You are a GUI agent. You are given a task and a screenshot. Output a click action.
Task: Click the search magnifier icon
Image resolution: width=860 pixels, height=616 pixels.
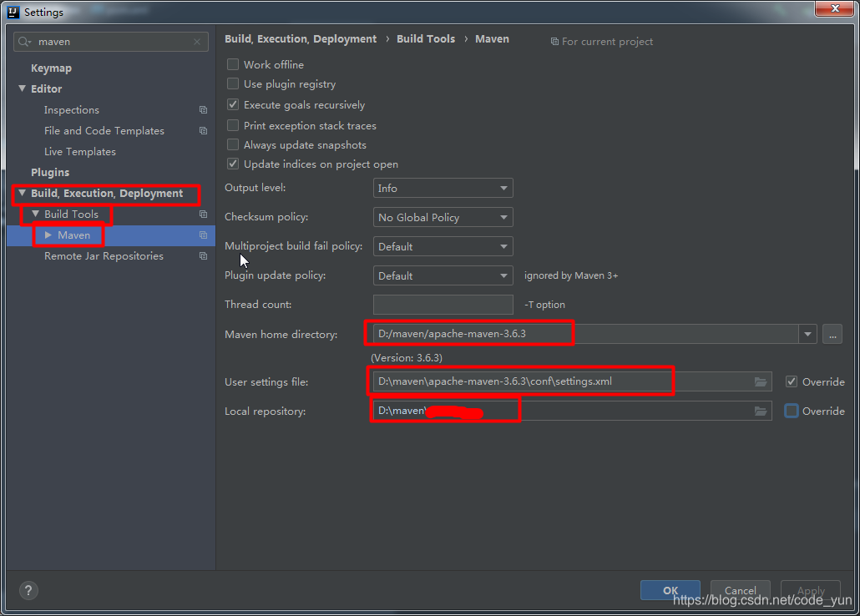(24, 42)
